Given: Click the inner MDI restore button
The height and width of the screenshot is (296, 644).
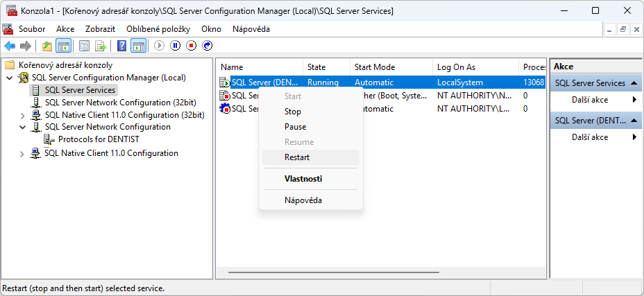Looking at the screenshot, I should 623,30.
